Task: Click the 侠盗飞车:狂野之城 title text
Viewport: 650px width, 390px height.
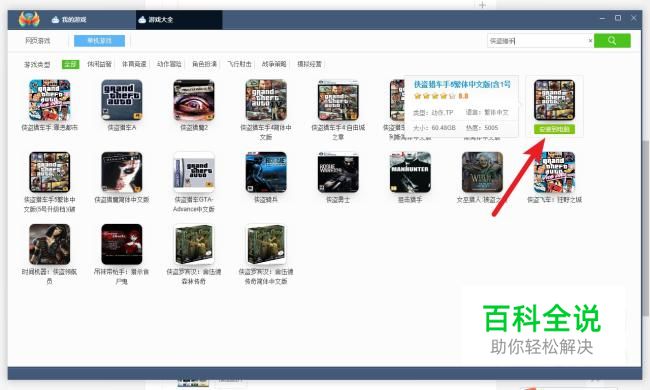Action: [x=554, y=200]
